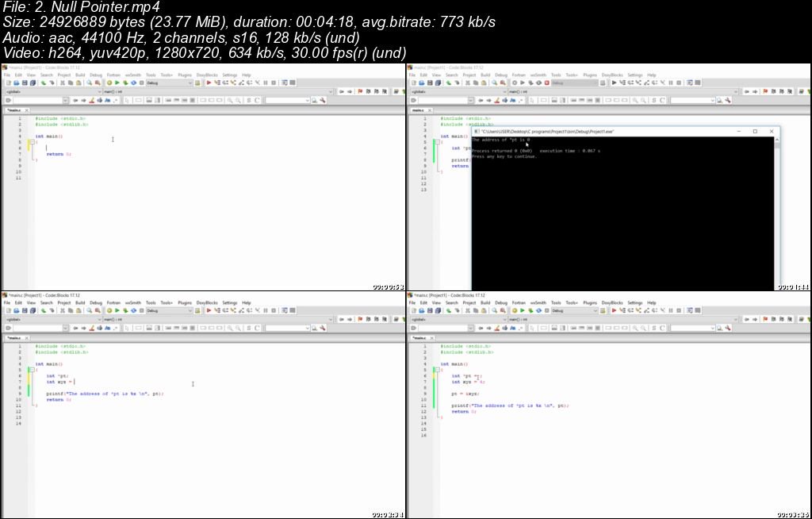Click 'int xyz =' line in bottom-left frame

click(59, 382)
